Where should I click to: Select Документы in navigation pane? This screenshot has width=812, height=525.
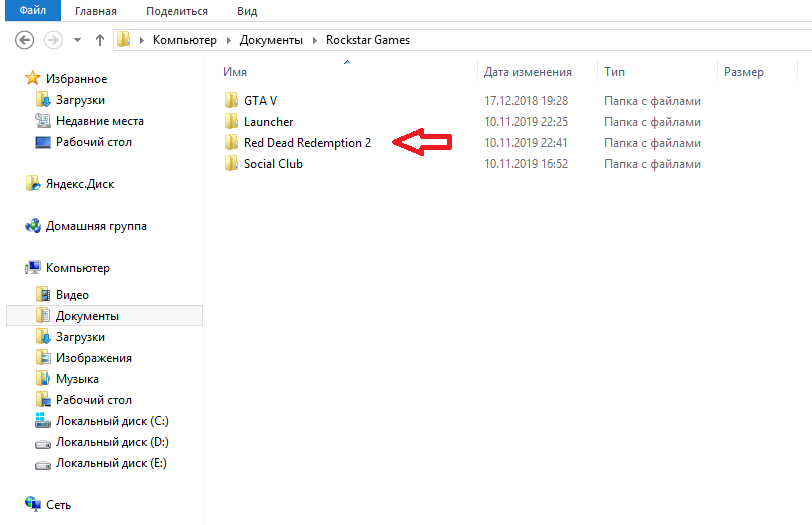point(87,316)
